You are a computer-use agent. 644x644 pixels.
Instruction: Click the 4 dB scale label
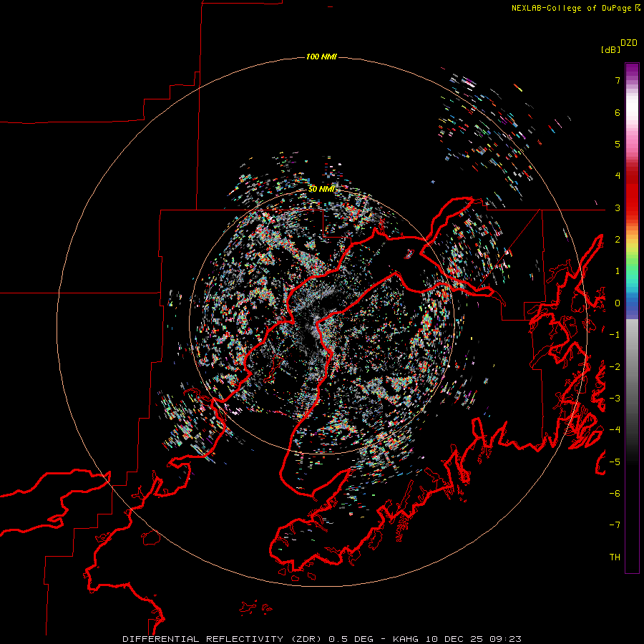click(618, 176)
